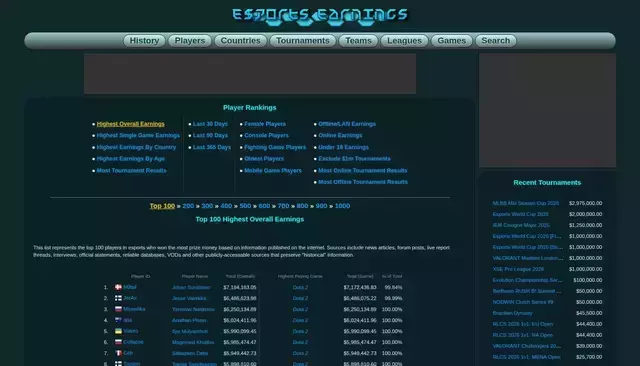Screen dimensions: 640x366
Task: Open IEM Cologne Major tournament
Action: tap(521, 225)
